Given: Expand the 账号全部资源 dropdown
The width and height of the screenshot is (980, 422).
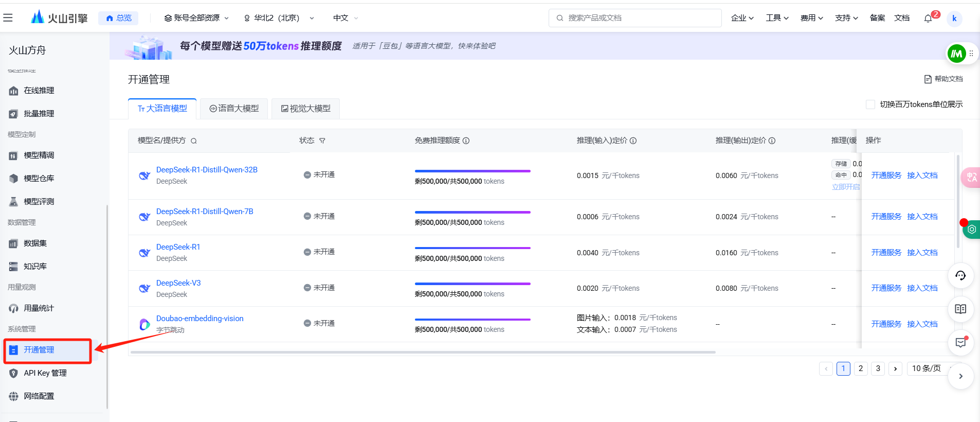Looking at the screenshot, I should (x=196, y=18).
